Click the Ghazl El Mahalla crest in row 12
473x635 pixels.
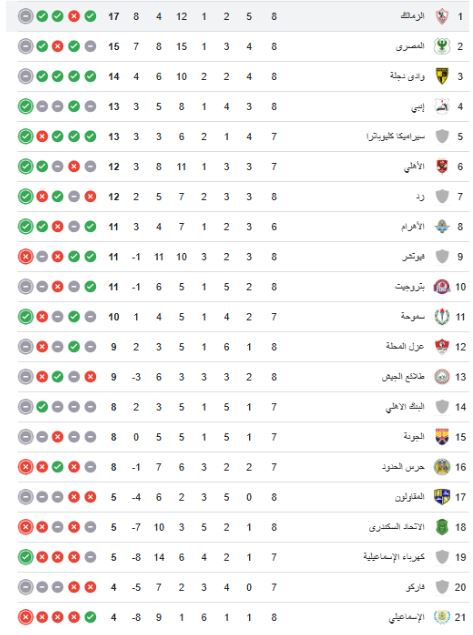(442, 347)
